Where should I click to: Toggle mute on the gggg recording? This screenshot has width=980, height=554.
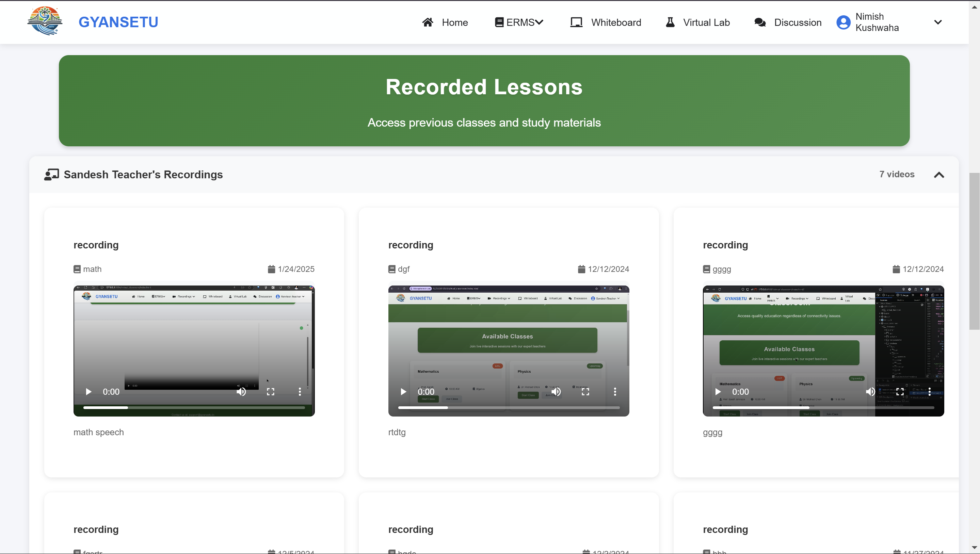870,392
